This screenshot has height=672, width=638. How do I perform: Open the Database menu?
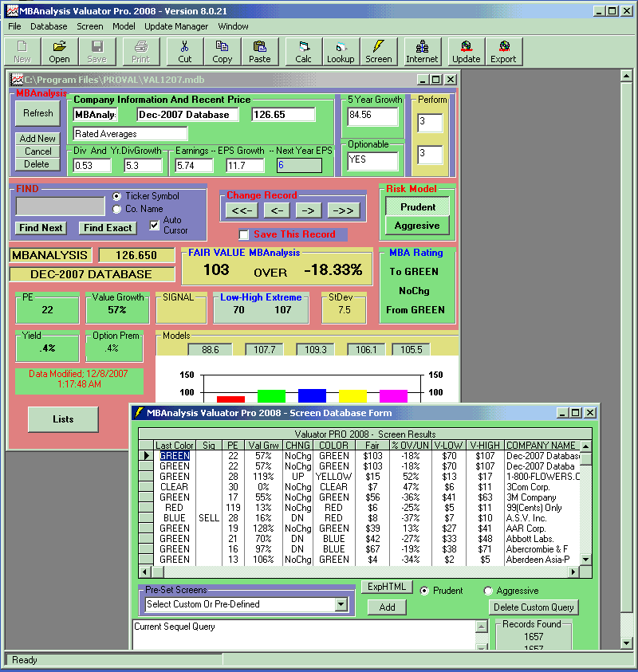(x=49, y=26)
